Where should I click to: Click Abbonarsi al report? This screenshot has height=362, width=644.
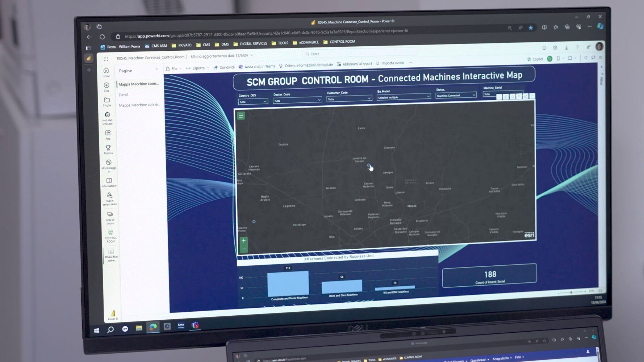click(354, 64)
